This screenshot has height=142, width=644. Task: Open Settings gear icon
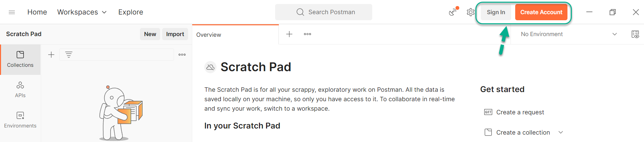[x=470, y=12]
